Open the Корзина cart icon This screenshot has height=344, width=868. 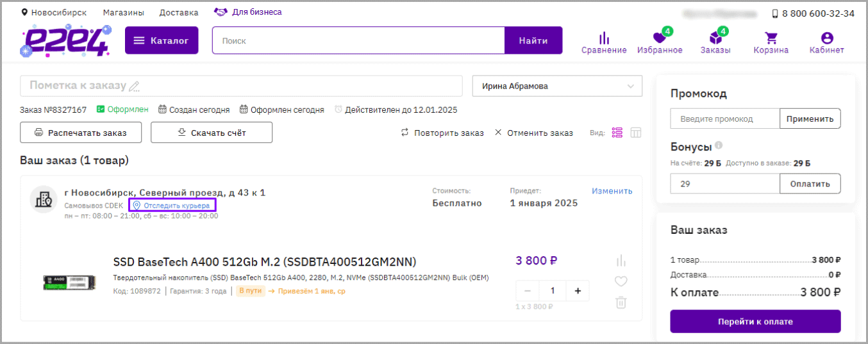point(771,38)
